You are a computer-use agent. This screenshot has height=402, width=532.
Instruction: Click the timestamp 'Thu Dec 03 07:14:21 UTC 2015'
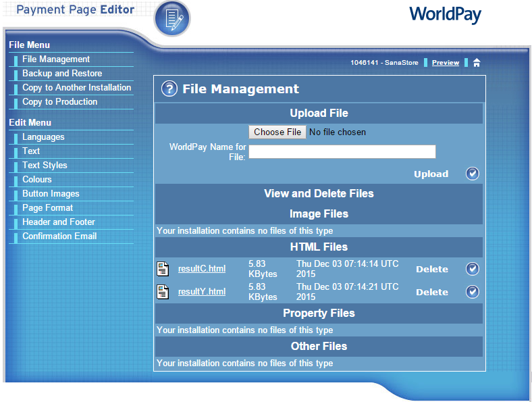click(x=348, y=292)
